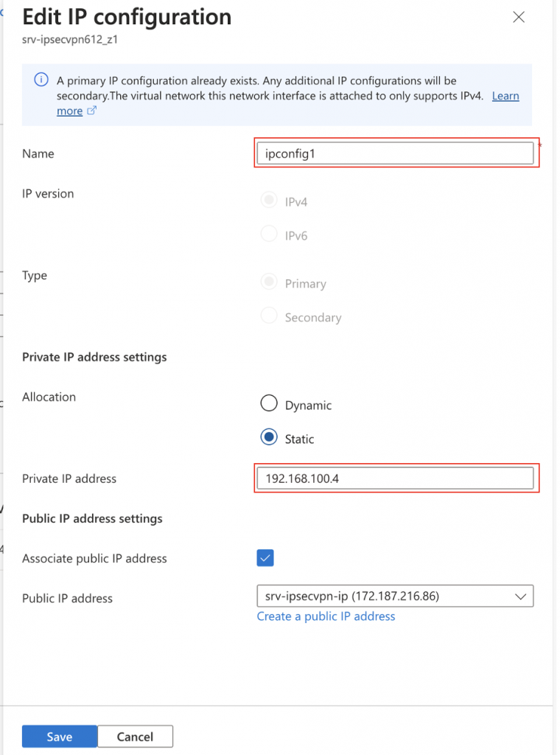Uncheck Associate public IP address checkbox
Image resolution: width=560 pixels, height=755 pixels.
(x=265, y=557)
